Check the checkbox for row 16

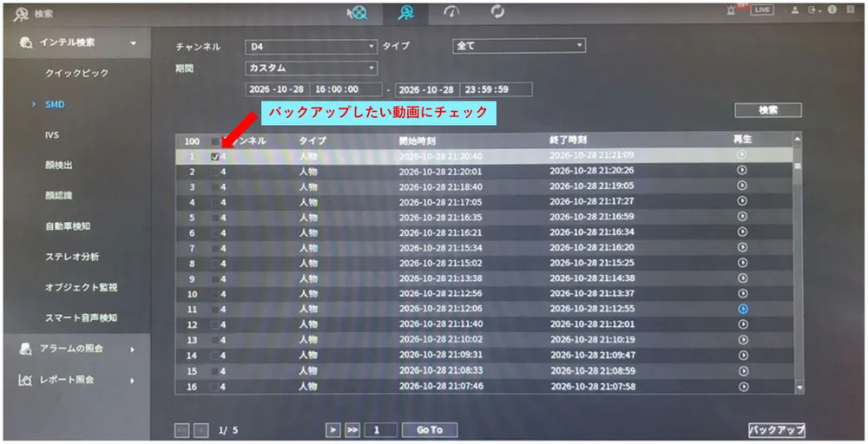[x=214, y=387]
